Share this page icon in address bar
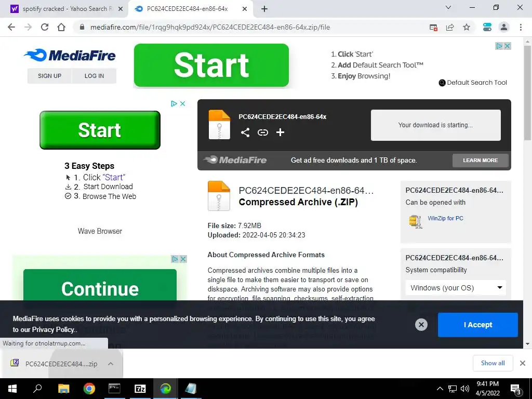Image resolution: width=532 pixels, height=399 pixels. [450, 28]
